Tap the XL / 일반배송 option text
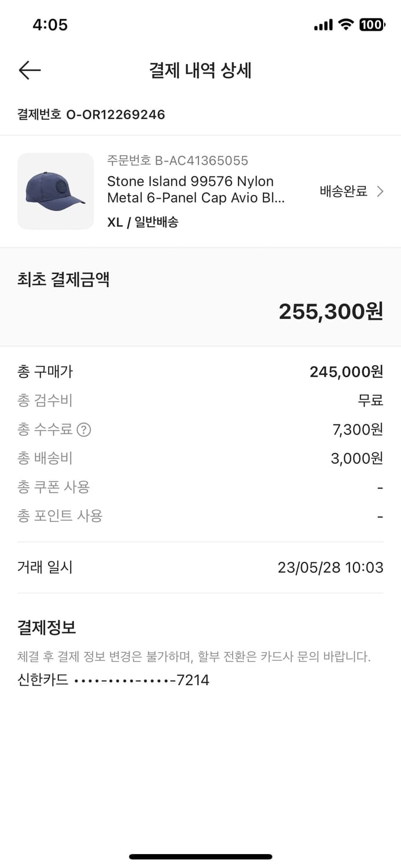Viewport: 401px width, 868px height. click(142, 222)
